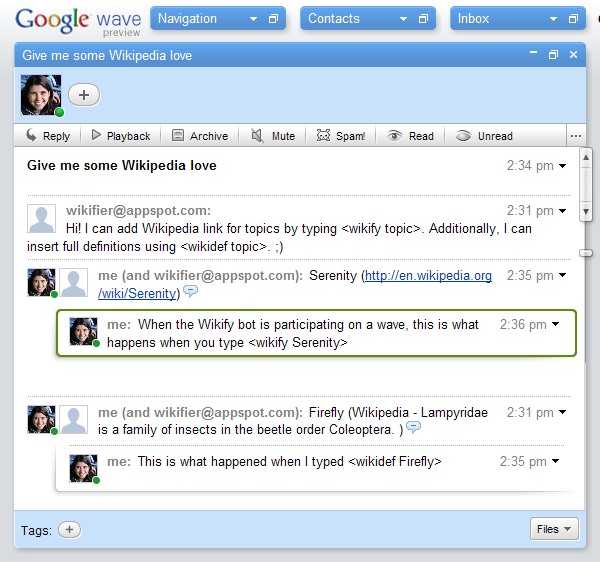Mark the wave as Spam
This screenshot has height=562, width=600.
[x=341, y=136]
